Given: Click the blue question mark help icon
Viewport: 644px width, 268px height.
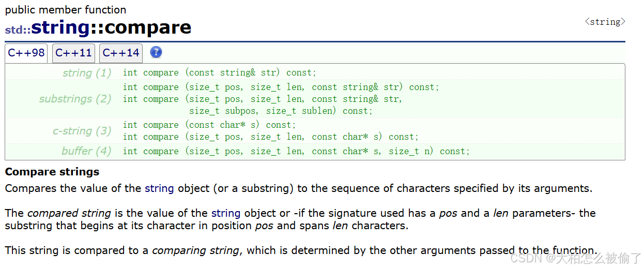Looking at the screenshot, I should [x=156, y=52].
